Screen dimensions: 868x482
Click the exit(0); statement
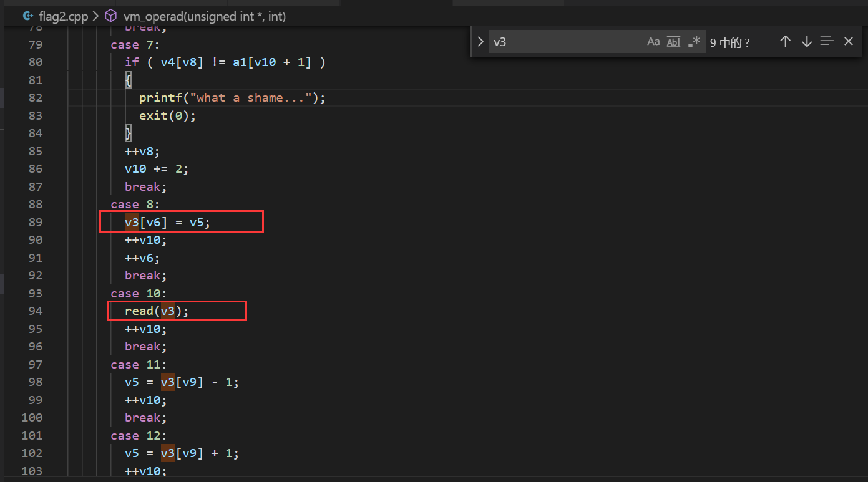(168, 115)
